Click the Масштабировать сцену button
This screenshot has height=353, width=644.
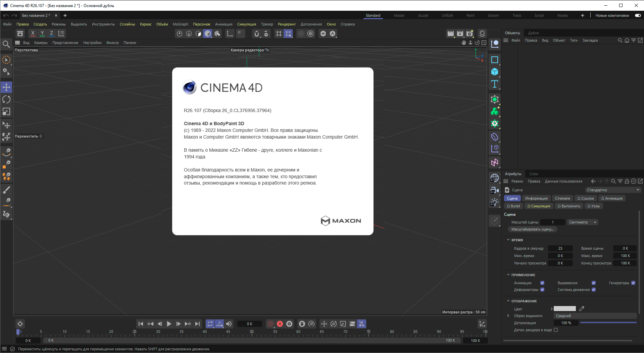(532, 229)
